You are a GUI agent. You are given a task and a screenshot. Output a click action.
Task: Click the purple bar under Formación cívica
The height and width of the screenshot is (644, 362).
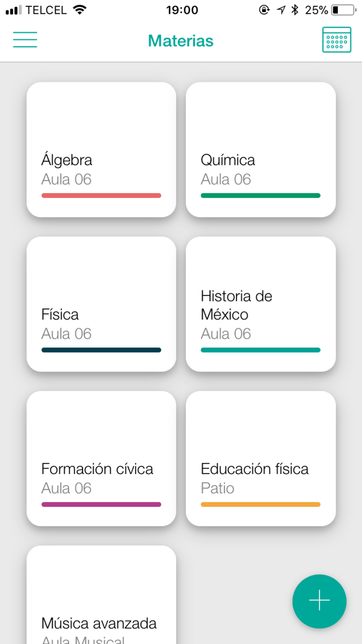pos(101,505)
